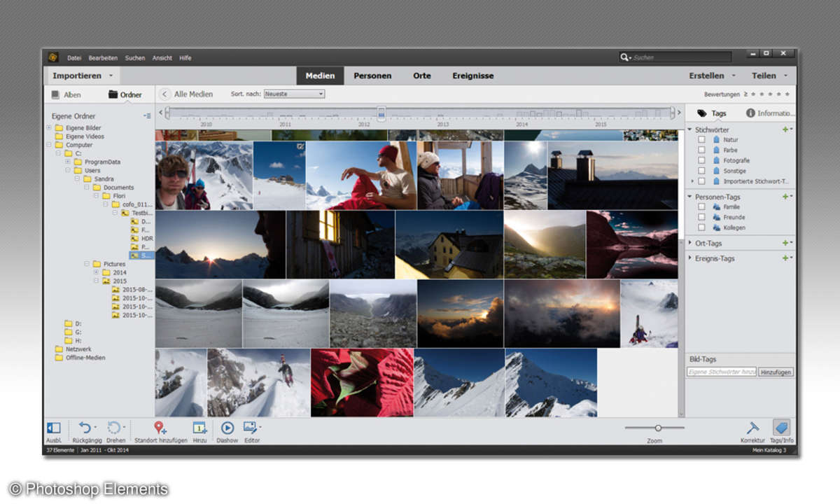This screenshot has height=504, width=840.
Task: Add a new Ereignis-Tag with green plus
Action: pos(785,258)
